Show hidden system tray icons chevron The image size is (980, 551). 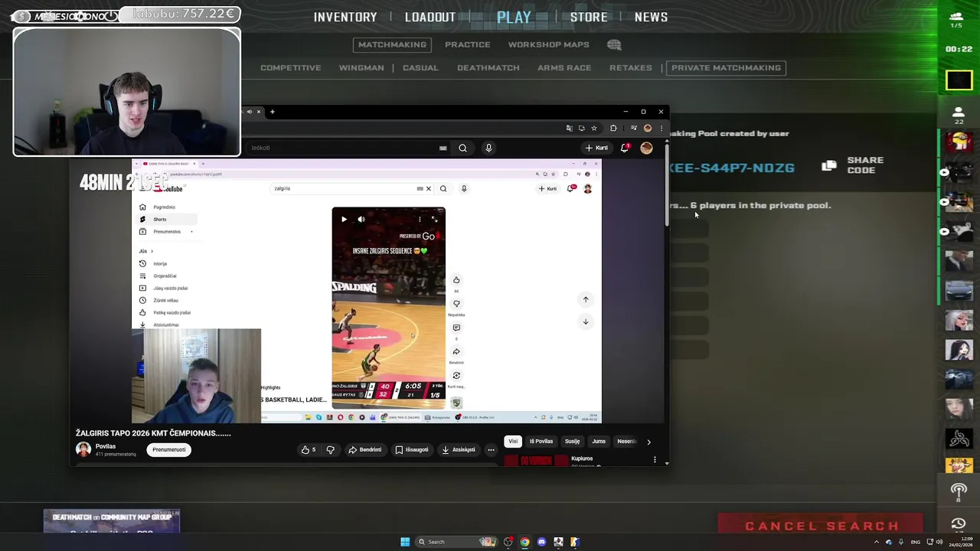point(877,542)
